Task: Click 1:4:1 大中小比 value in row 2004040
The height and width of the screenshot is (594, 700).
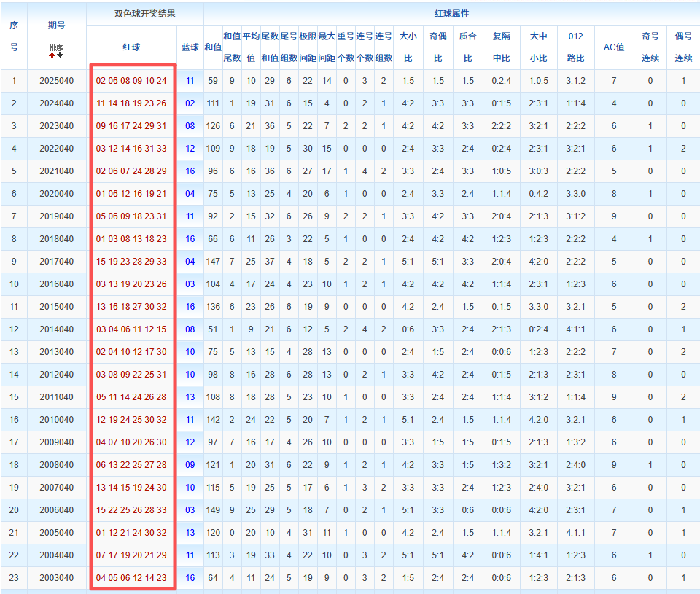Action: point(538,555)
